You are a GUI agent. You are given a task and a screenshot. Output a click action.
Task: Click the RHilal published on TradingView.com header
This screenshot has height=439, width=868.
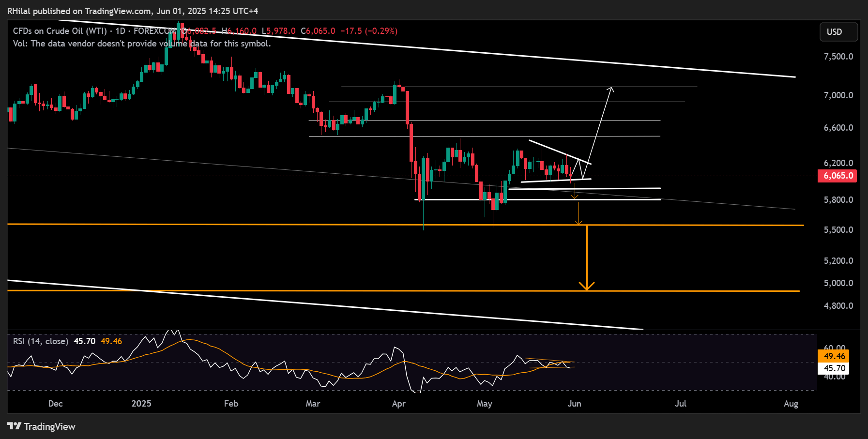pyautogui.click(x=133, y=11)
